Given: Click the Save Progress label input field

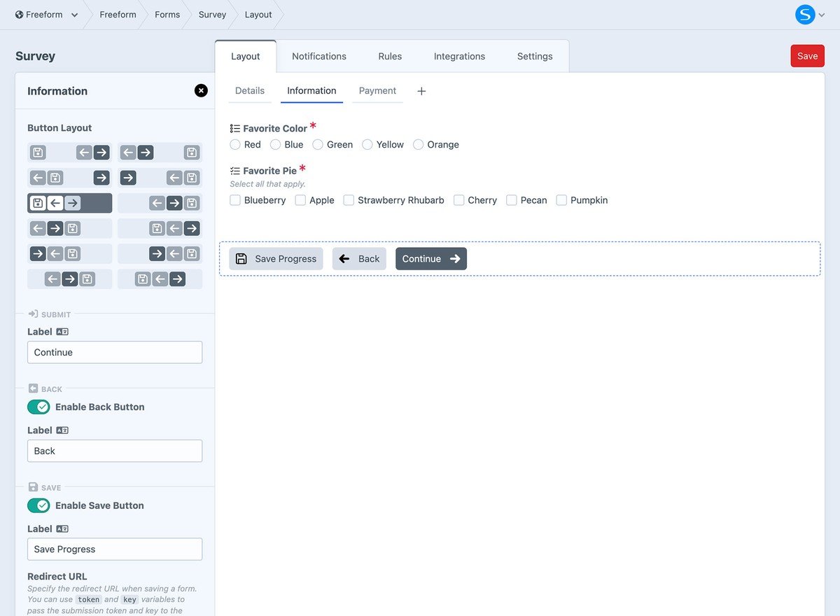Looking at the screenshot, I should (115, 549).
